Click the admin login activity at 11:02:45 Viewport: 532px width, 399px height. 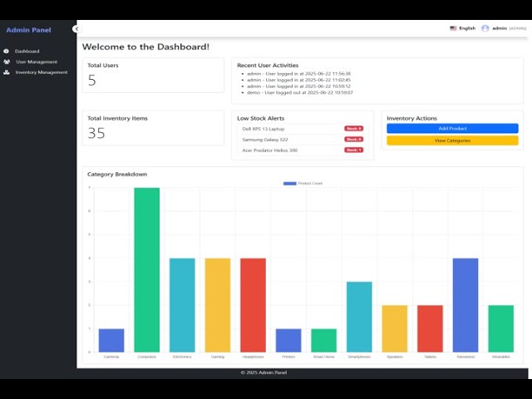(x=298, y=80)
